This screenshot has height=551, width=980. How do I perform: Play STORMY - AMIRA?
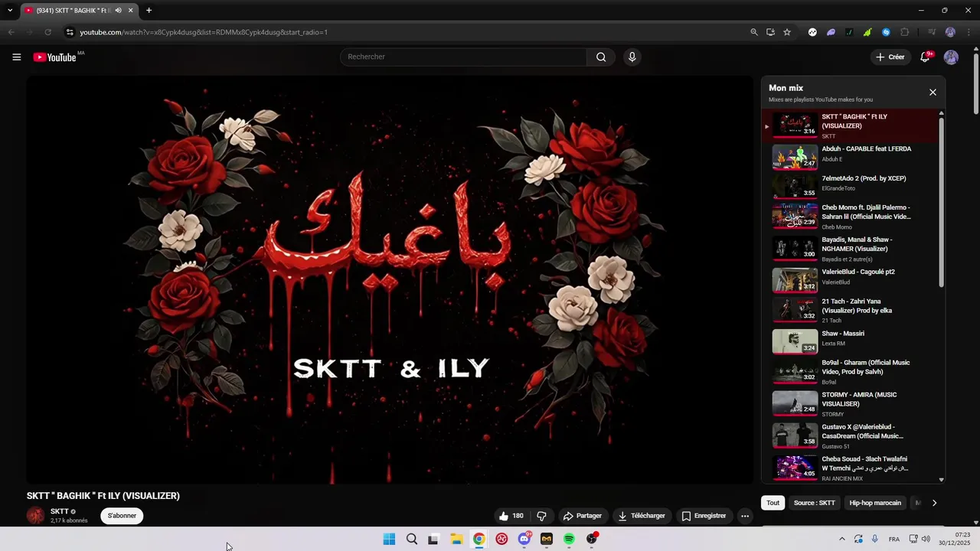click(x=850, y=403)
